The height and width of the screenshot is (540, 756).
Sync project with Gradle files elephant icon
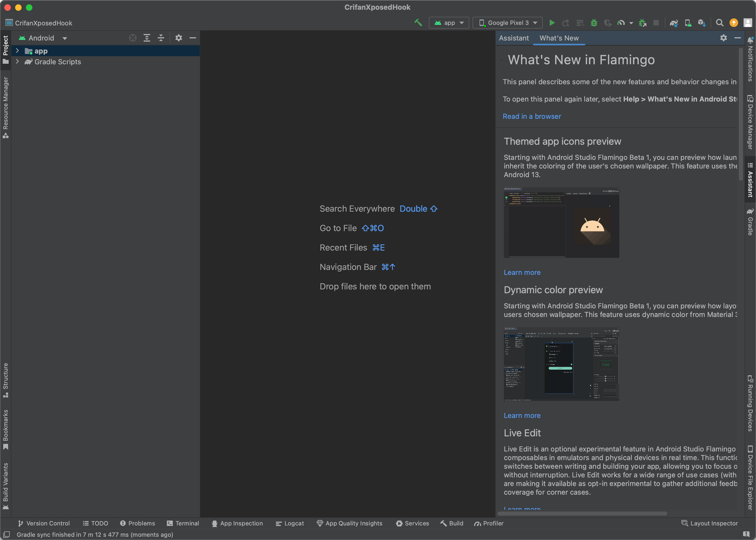pos(674,23)
